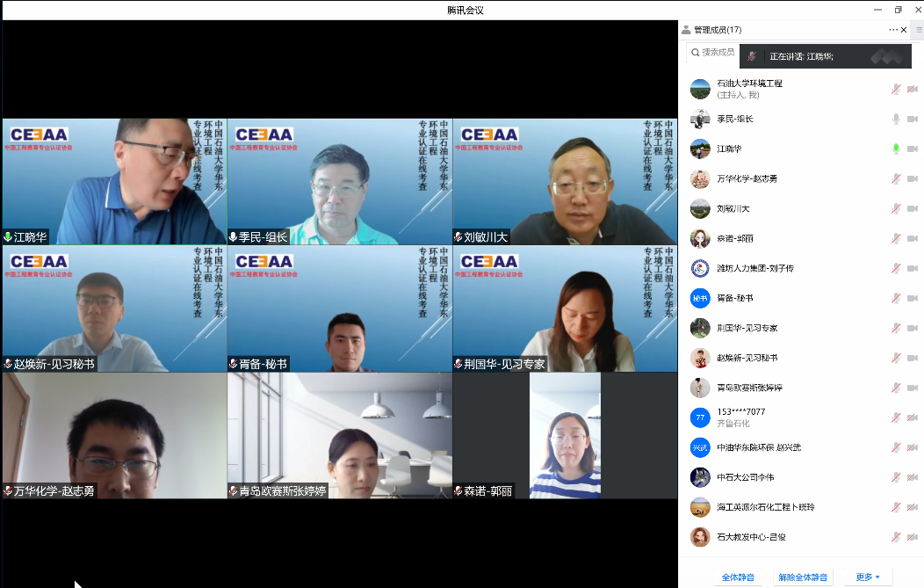Click the 搜索成员 search field
924x588 pixels.
coord(712,53)
